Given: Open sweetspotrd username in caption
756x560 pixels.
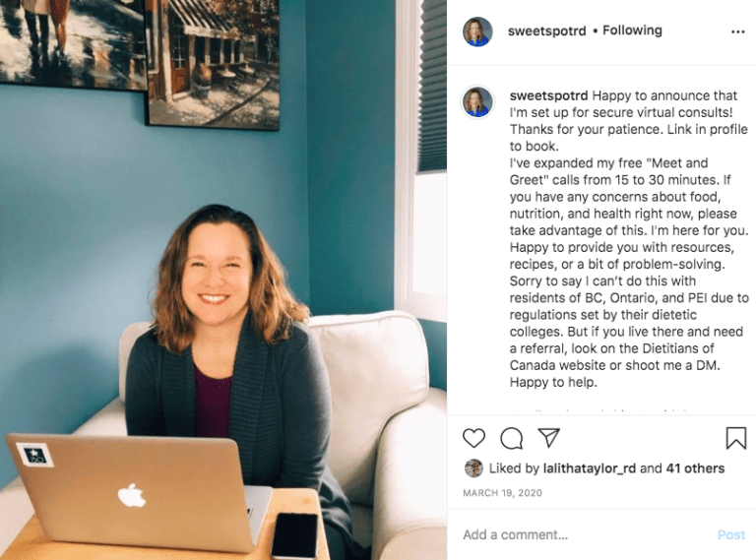Looking at the screenshot, I should [x=548, y=95].
